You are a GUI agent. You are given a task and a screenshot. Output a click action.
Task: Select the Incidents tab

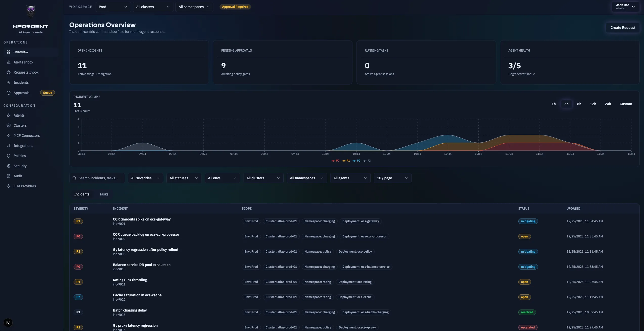click(82, 194)
